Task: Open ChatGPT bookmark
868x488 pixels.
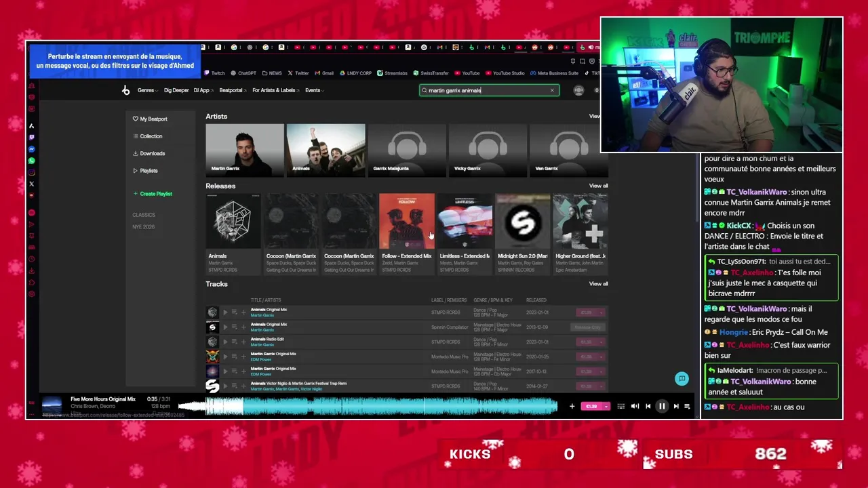Action: pos(243,73)
